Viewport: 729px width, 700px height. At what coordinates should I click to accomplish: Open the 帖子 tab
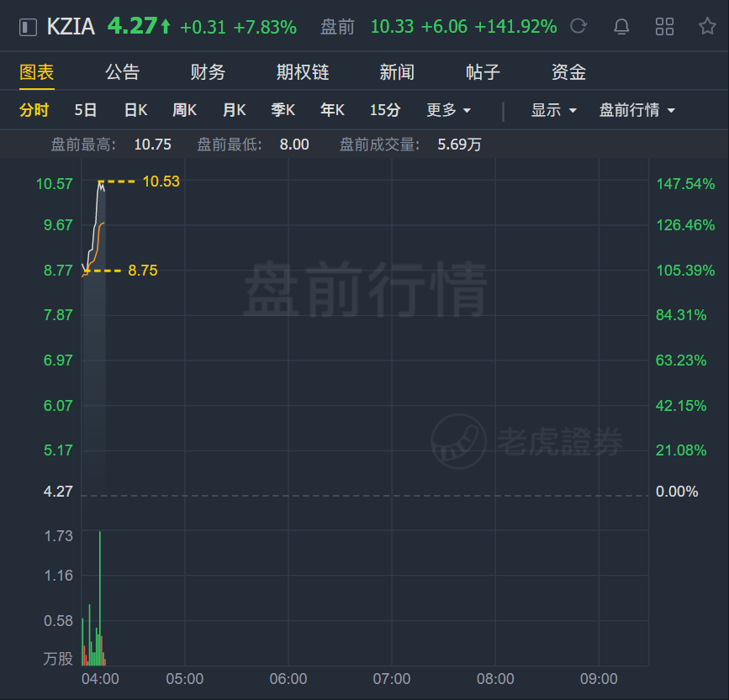point(483,72)
